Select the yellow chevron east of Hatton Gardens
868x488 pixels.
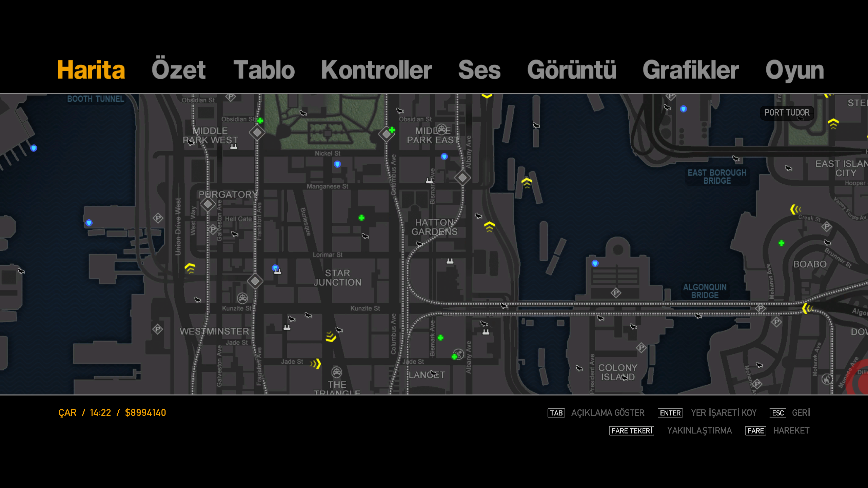pos(489,226)
